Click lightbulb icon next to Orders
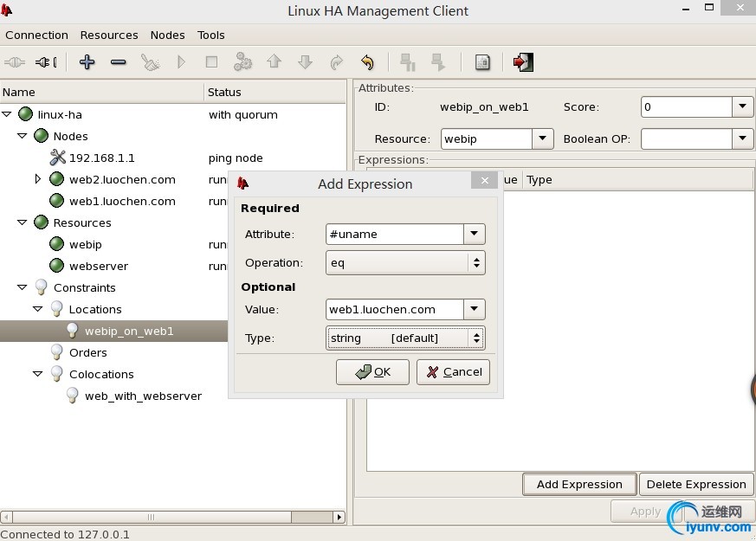Viewport: 756px width, 541px height. [x=57, y=352]
